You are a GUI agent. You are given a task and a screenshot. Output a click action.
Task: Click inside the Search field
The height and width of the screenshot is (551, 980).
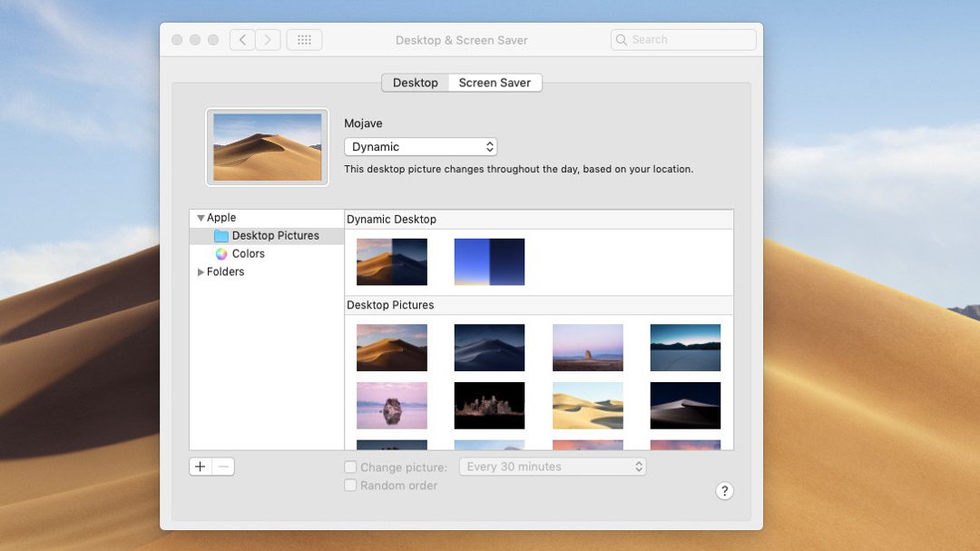(682, 39)
